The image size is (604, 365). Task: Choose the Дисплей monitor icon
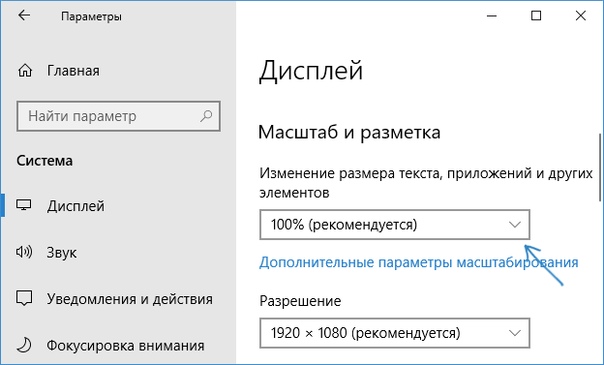[24, 205]
